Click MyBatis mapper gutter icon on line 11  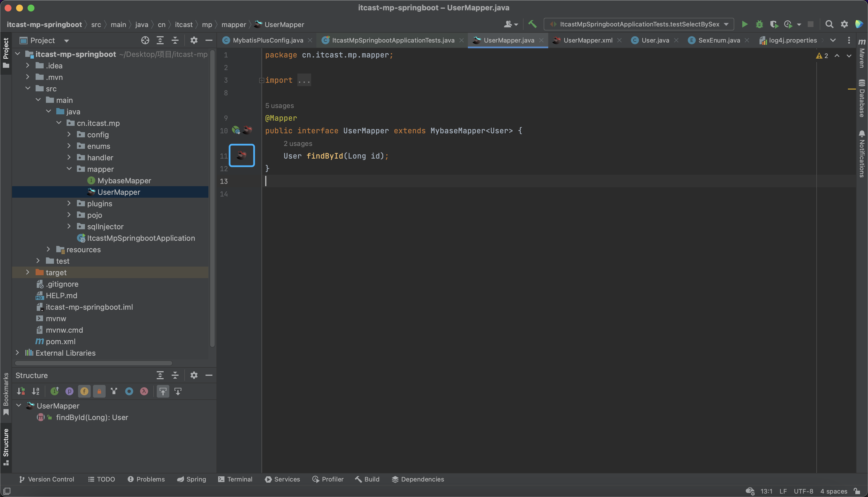pyautogui.click(x=242, y=156)
